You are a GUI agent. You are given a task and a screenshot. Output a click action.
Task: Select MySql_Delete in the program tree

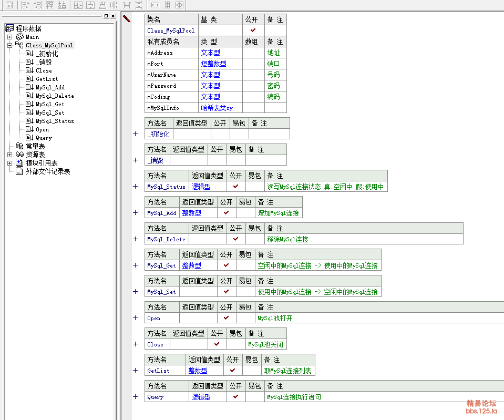click(x=55, y=96)
